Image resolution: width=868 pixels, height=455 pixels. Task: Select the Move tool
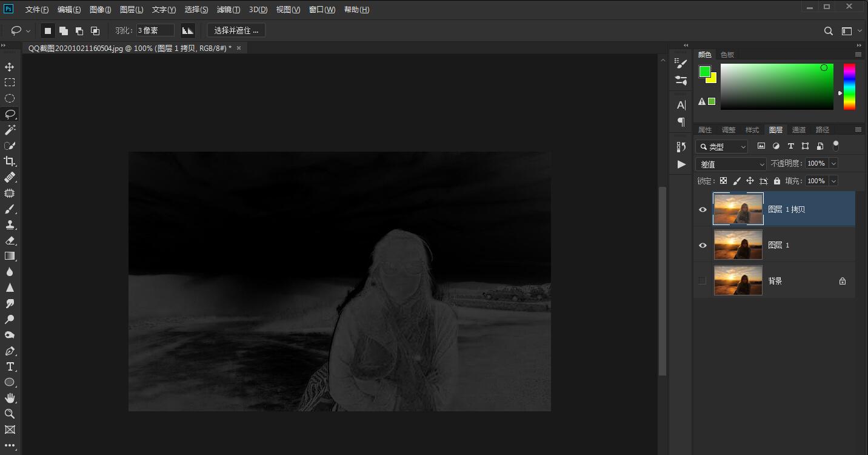pyautogui.click(x=10, y=67)
